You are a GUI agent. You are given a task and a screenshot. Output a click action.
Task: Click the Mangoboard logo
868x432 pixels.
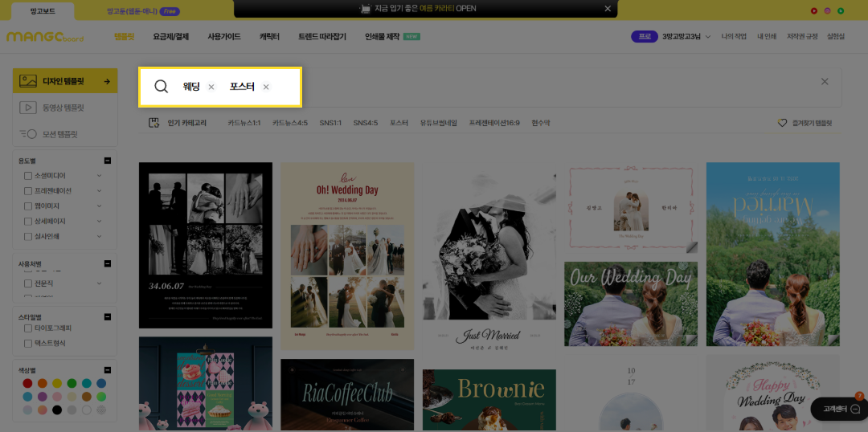pos(45,37)
